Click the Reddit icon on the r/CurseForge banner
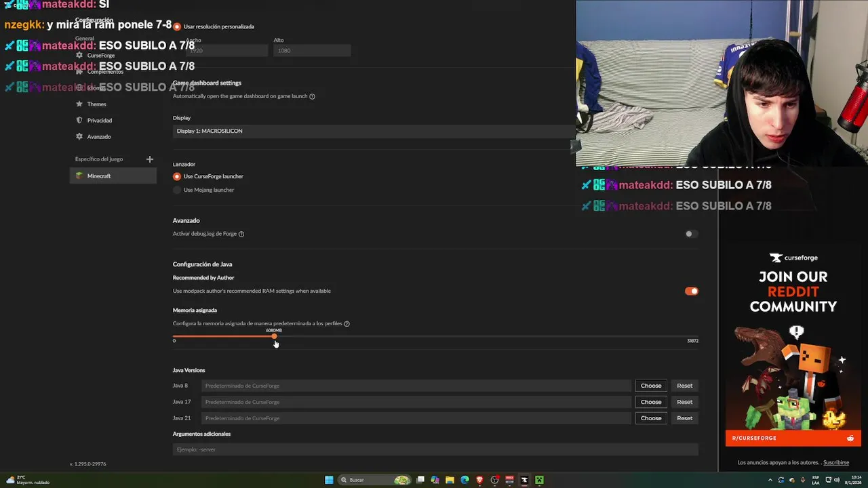Screen dimensions: 868x488 pyautogui.click(x=850, y=439)
